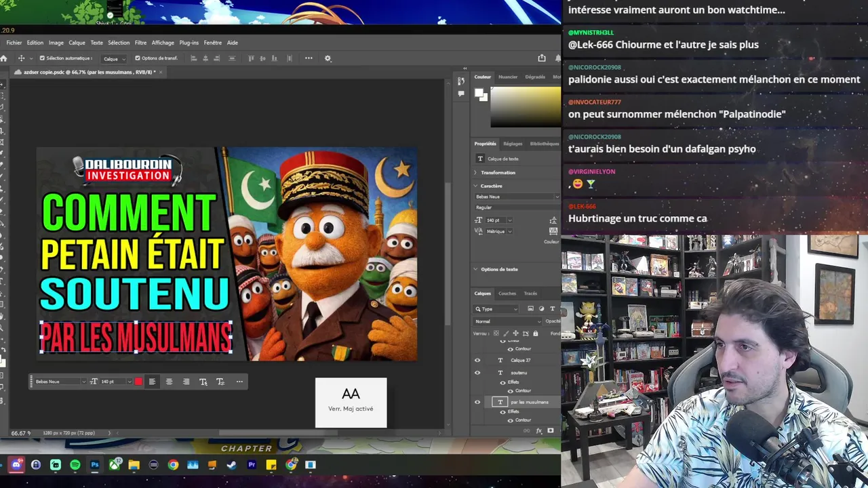Viewport: 868px width, 488px height.
Task: Toggle Contour visibility under par les musulmans
Action: (x=510, y=420)
